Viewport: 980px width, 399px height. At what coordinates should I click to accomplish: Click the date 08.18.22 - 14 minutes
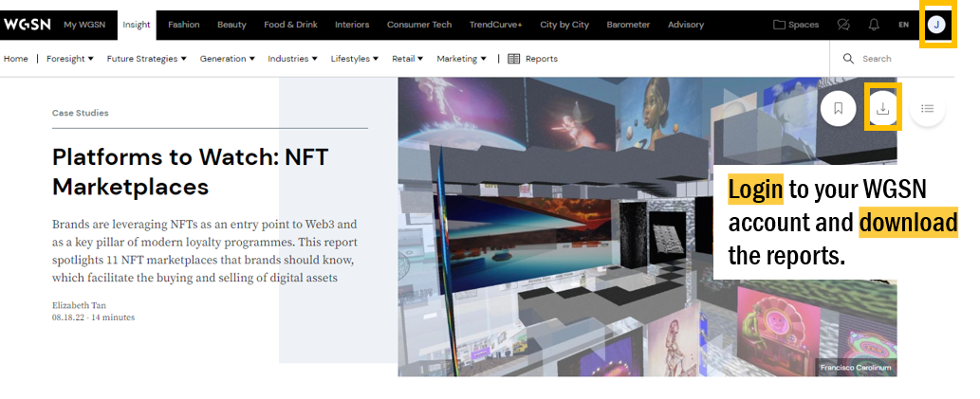pos(93,317)
